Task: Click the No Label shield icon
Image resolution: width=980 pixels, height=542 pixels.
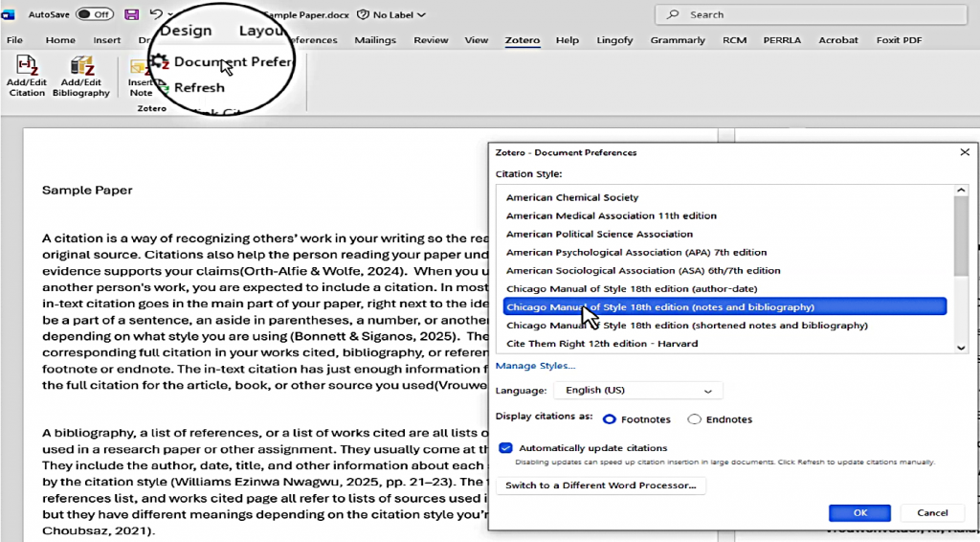Action: coord(363,15)
